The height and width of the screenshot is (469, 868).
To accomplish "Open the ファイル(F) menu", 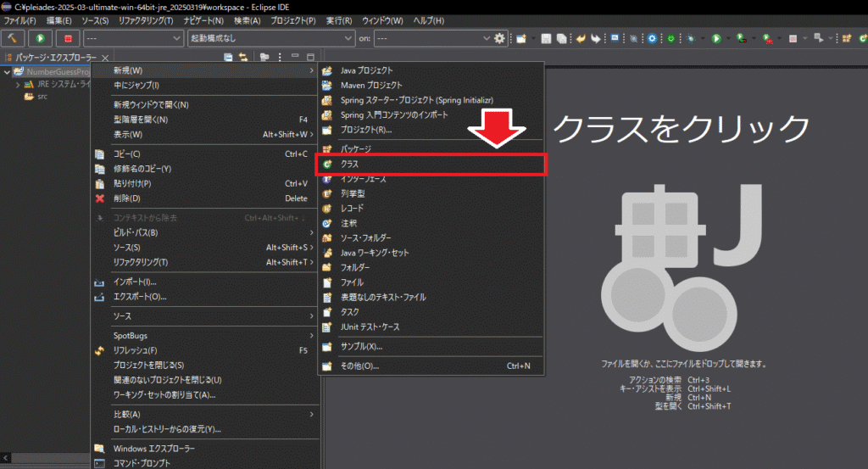I will tap(20, 20).
